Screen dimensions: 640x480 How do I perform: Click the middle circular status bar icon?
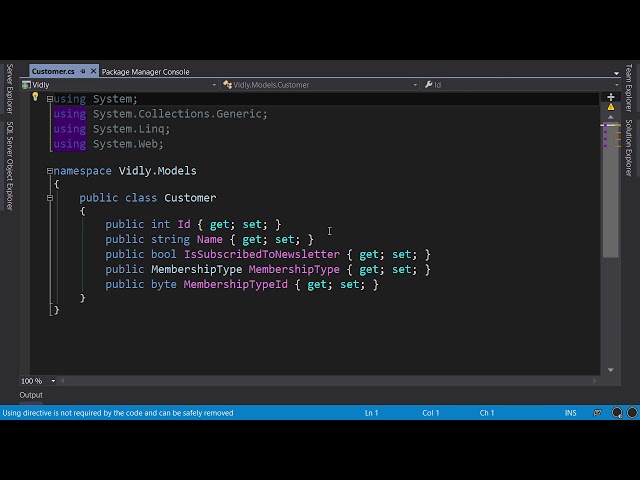point(615,413)
